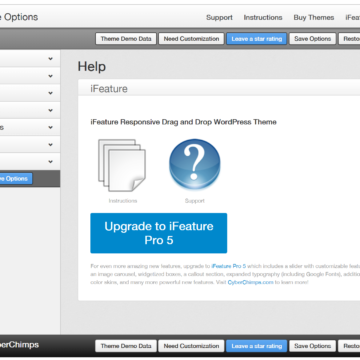Viewport: 360px width, 360px height.
Task: Open the Instructions link in the header
Action: tap(263, 17)
